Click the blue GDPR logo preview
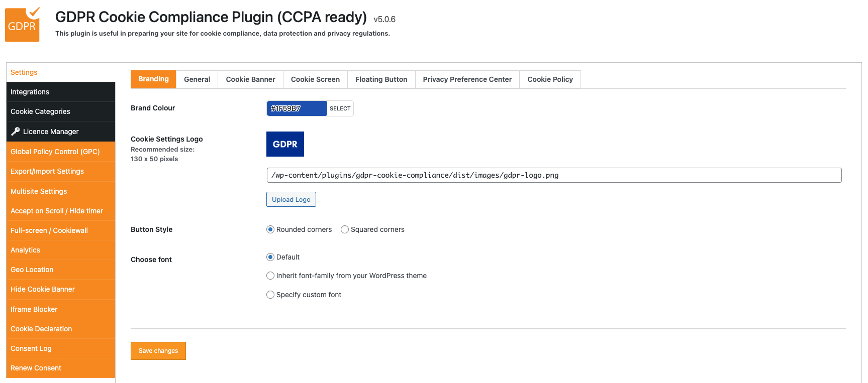The height and width of the screenshot is (383, 868). pyautogui.click(x=285, y=144)
